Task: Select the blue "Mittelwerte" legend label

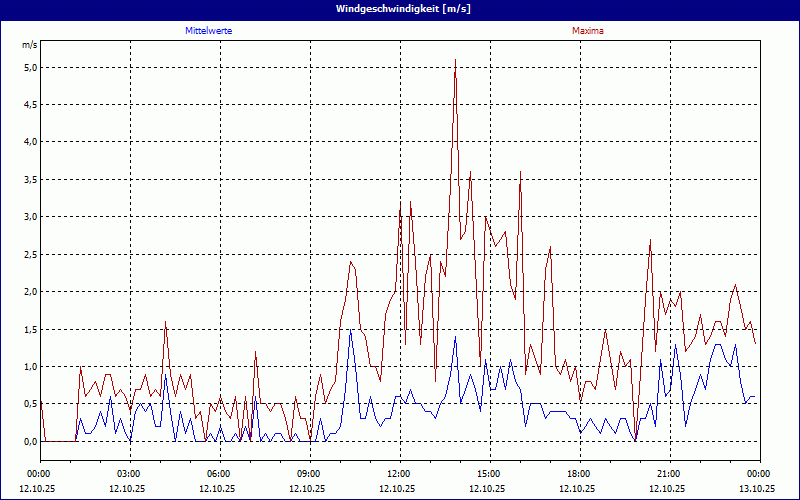Action: (x=209, y=31)
